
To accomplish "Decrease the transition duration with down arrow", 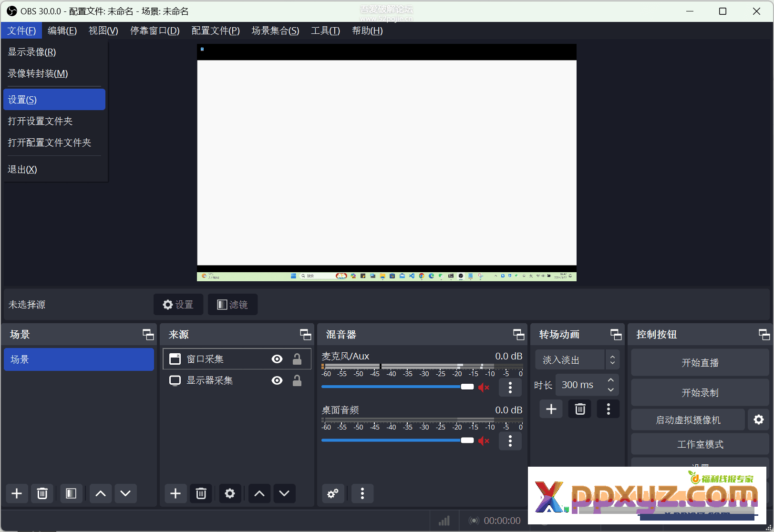I will [611, 389].
